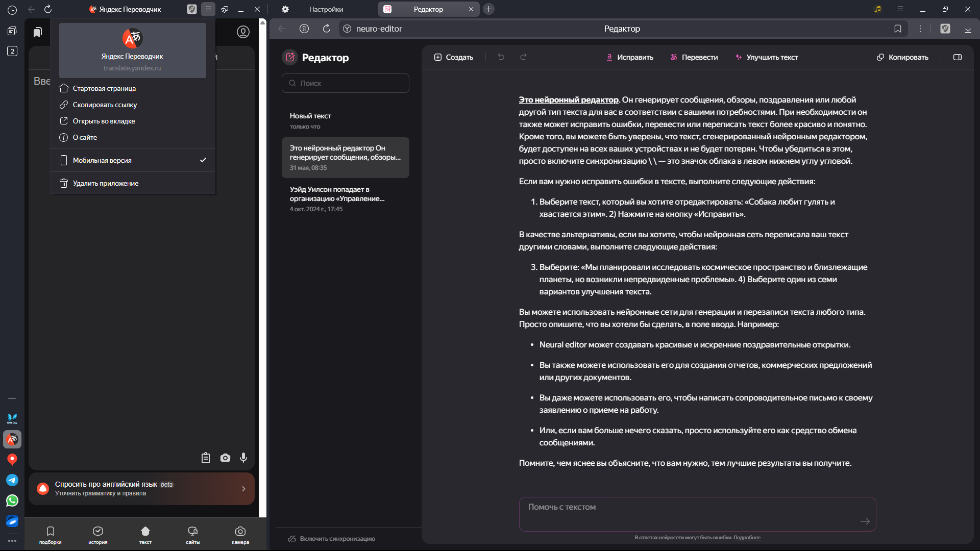980x551 pixels.
Task: Click the translator panel scrollbar up arrow
Action: point(262,22)
